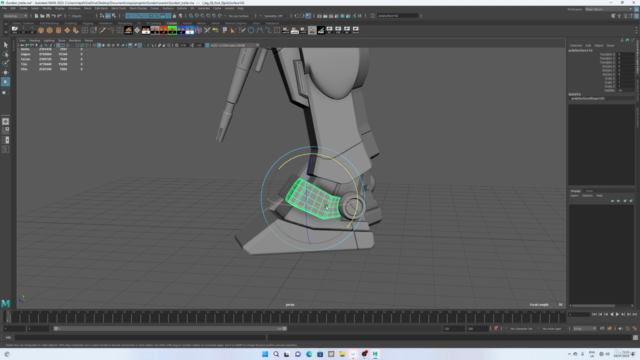
Task: Open the frames-per-second dropdown
Action: tap(584, 329)
